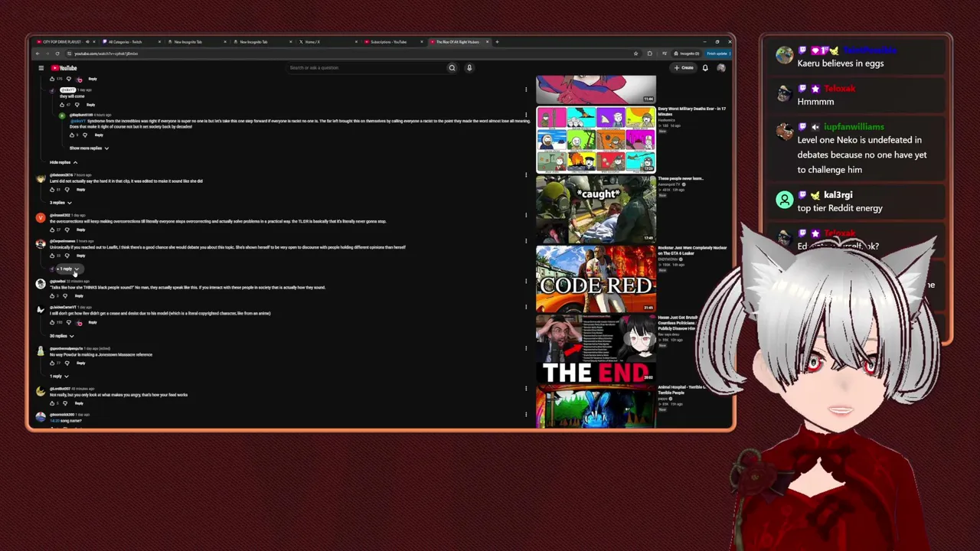980x551 pixels.
Task: Open the '*caught*' video thumbnail
Action: click(596, 209)
